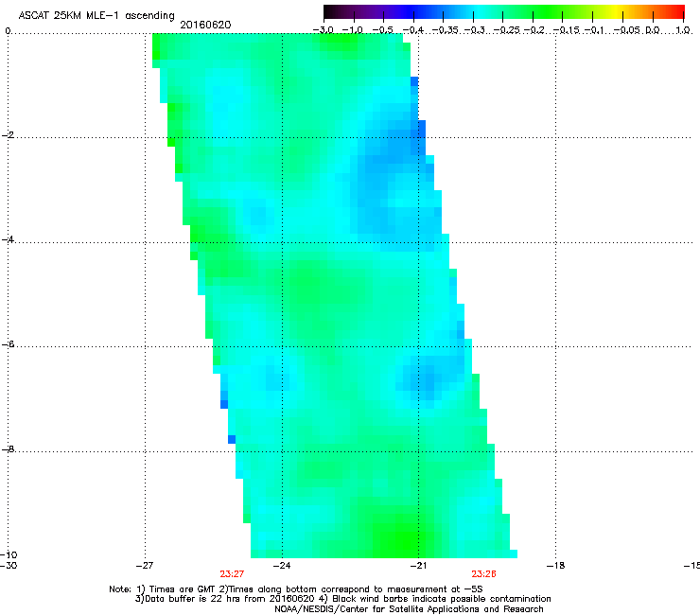Click the latitude axis label -8

pyautogui.click(x=8, y=449)
